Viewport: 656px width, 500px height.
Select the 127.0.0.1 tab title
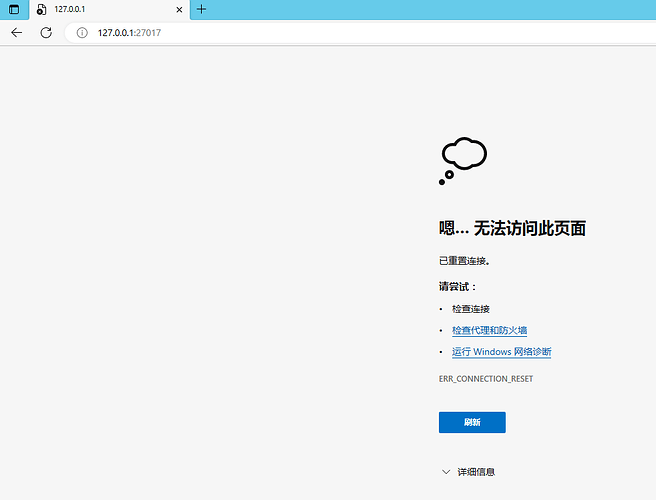click(x=70, y=9)
